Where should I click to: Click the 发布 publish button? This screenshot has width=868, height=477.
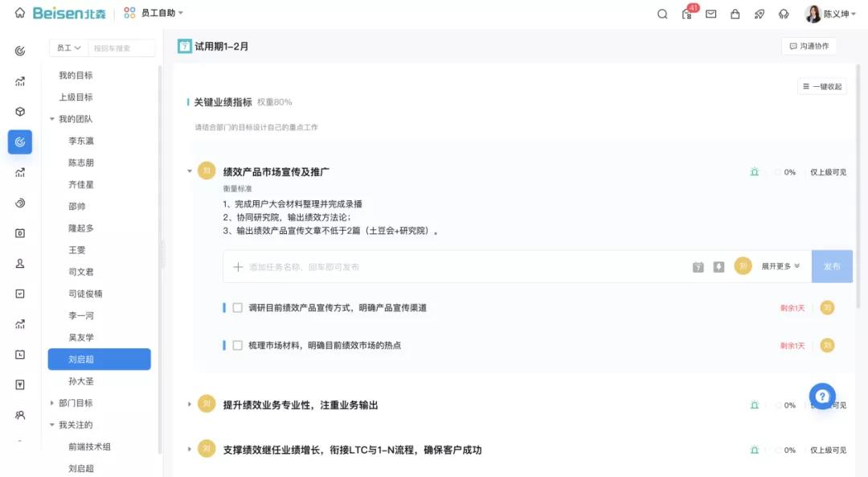tap(832, 265)
